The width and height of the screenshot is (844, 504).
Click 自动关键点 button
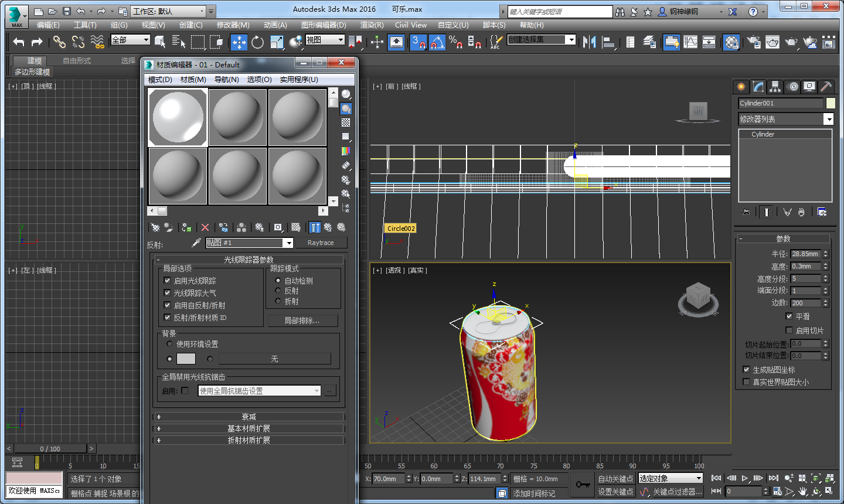(615, 479)
